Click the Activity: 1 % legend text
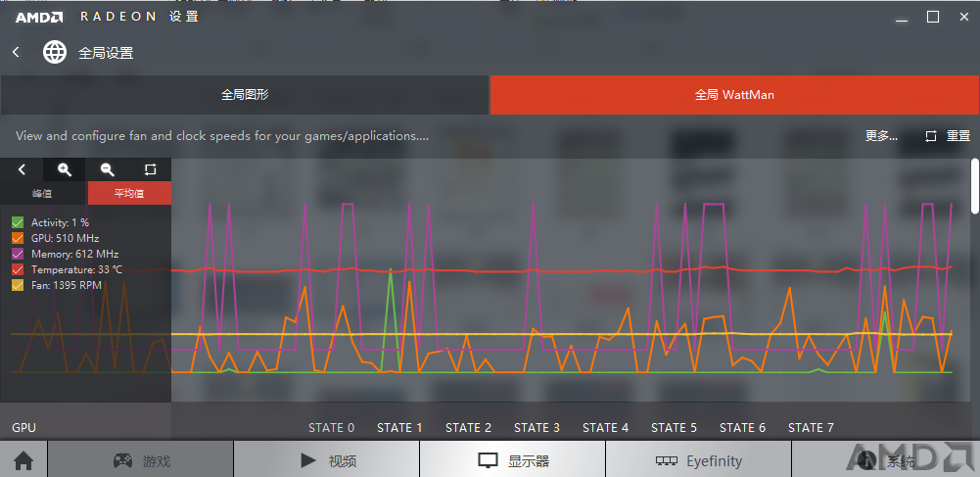This screenshot has width=980, height=477. tap(60, 222)
